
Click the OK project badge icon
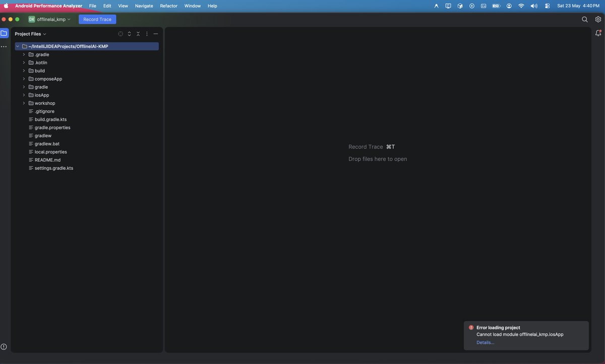tap(32, 19)
